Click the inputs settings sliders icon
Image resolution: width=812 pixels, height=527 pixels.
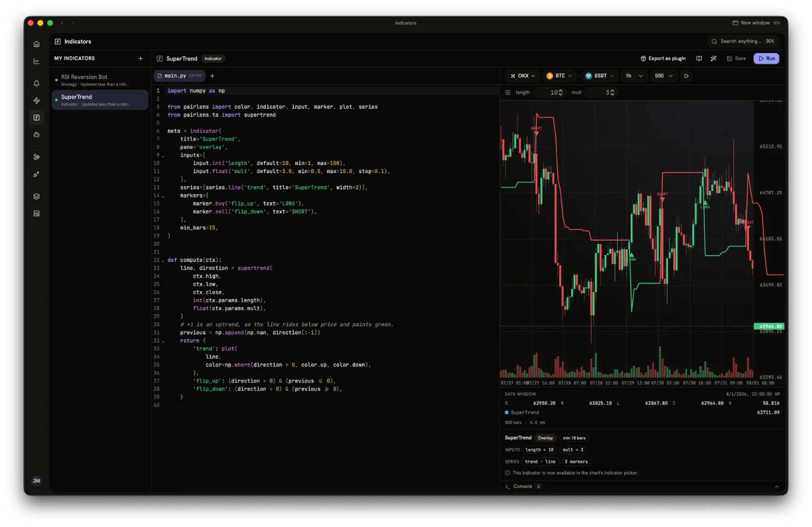pos(508,93)
